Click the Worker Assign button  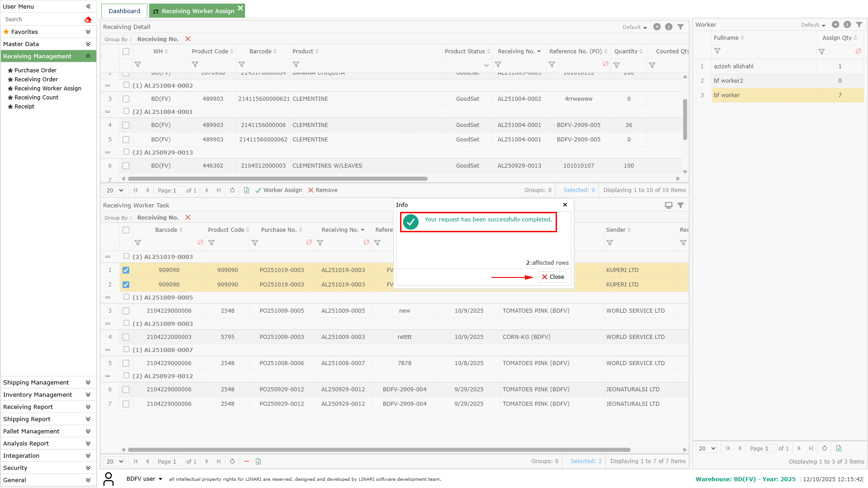tap(279, 190)
